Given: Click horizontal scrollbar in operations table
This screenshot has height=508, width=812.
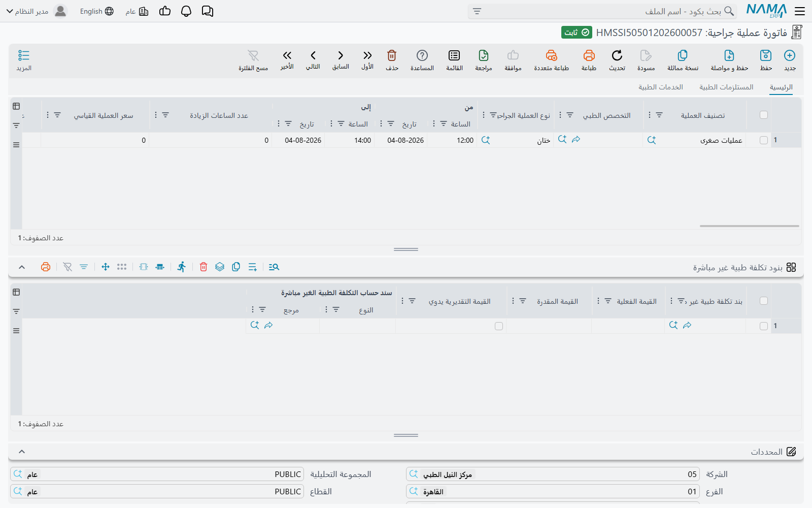Looking at the screenshot, I should pos(749,226).
